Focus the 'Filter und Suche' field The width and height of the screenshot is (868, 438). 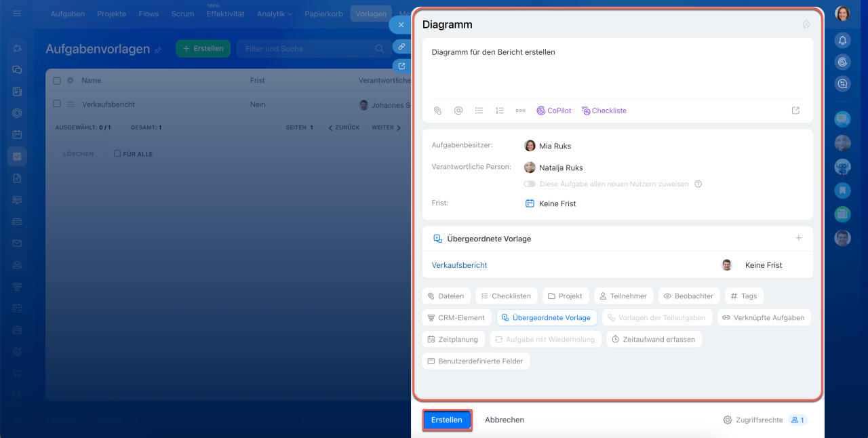312,49
